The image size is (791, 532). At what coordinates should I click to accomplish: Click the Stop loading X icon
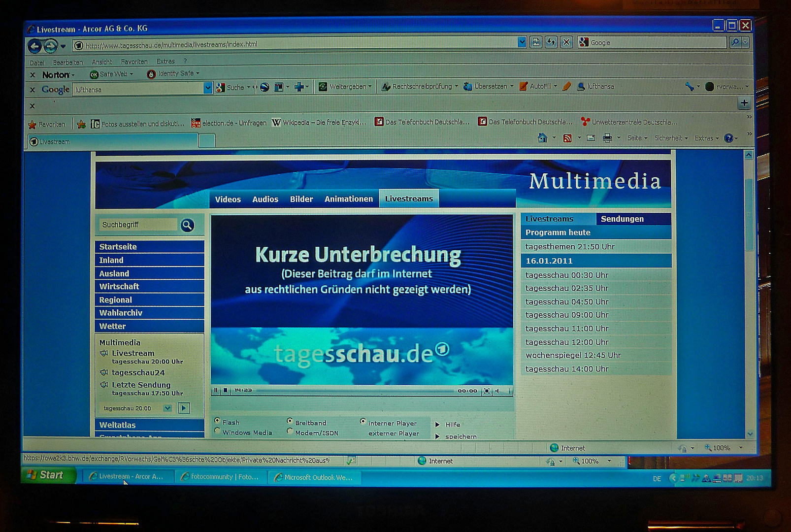click(566, 42)
